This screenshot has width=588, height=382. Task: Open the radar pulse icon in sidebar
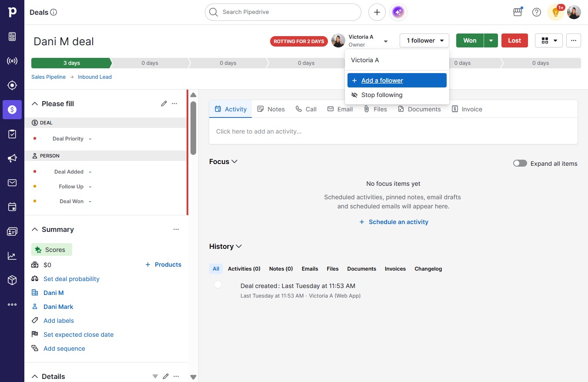point(12,61)
